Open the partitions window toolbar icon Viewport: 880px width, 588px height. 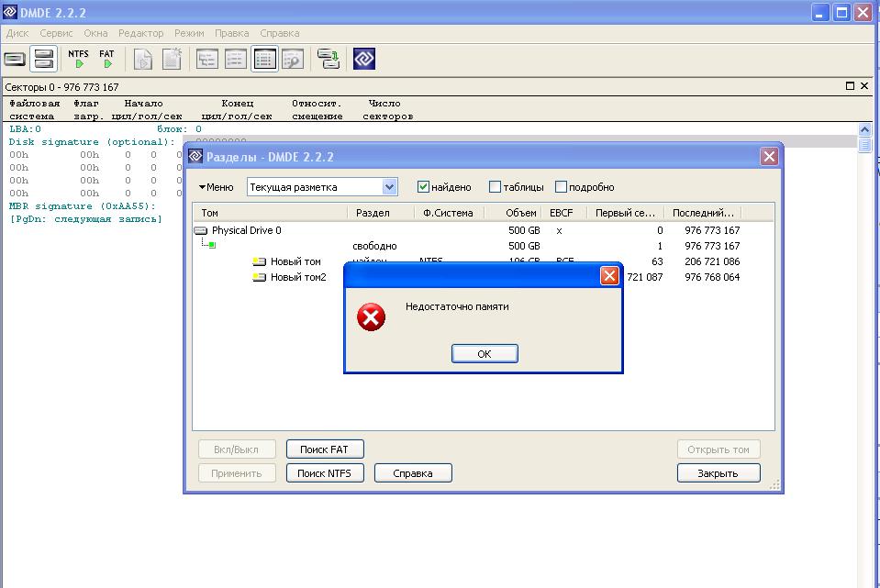click(x=43, y=59)
